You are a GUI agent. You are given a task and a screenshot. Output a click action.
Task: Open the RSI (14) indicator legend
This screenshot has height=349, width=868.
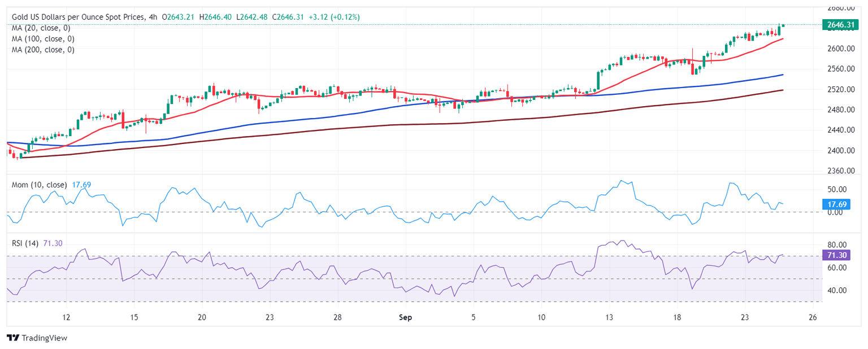(25, 243)
